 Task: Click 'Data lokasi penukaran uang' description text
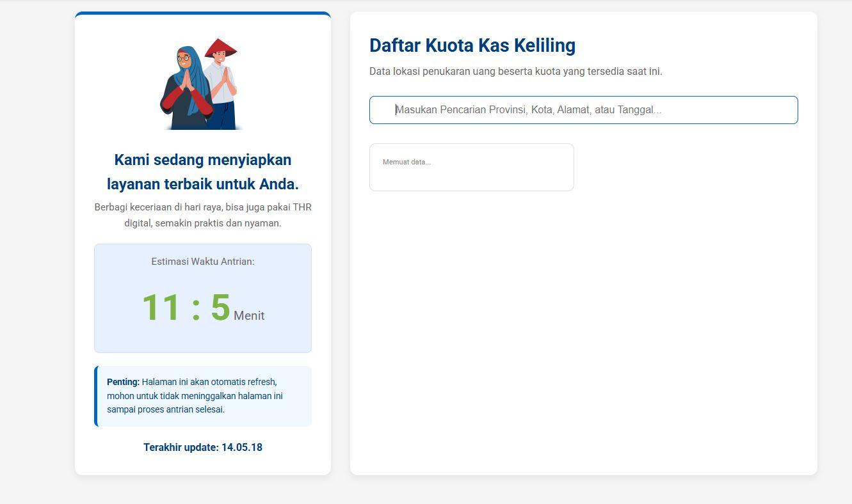coord(516,72)
